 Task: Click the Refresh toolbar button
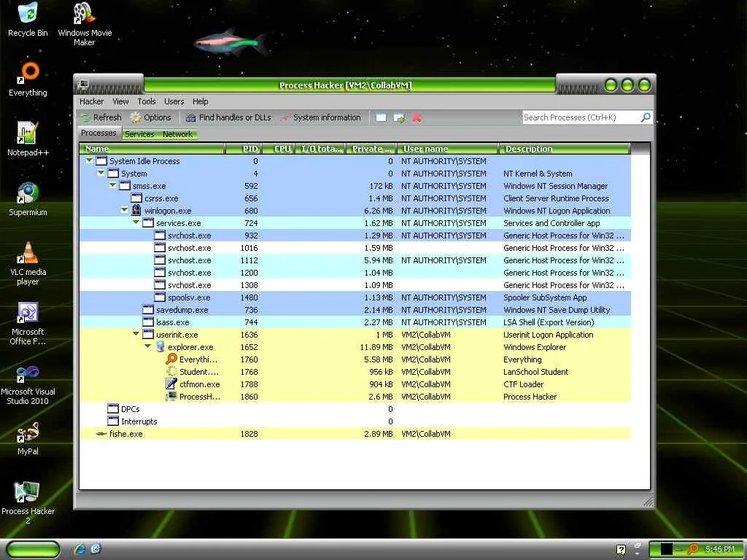pos(101,117)
